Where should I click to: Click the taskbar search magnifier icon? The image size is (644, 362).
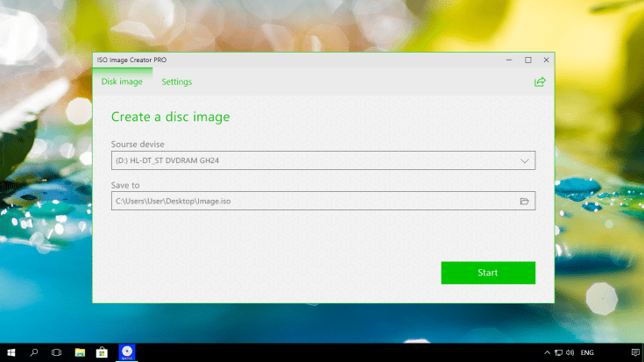pos(34,352)
